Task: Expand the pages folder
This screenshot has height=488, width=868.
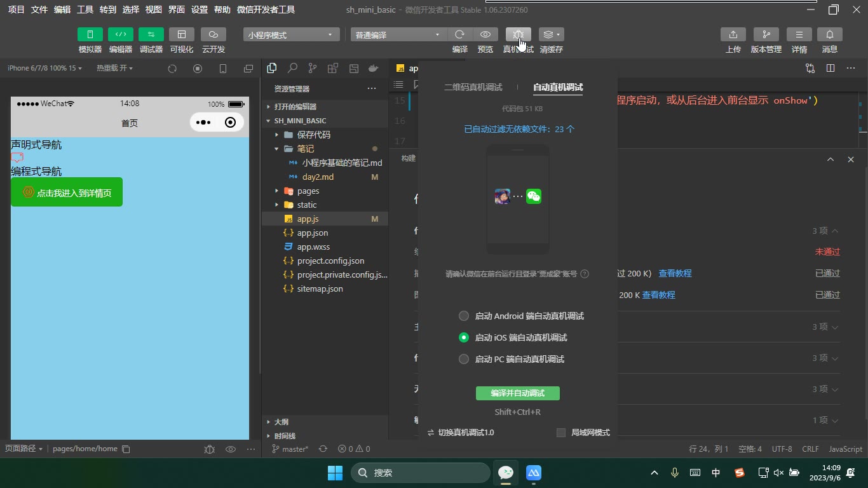Action: coord(308,191)
